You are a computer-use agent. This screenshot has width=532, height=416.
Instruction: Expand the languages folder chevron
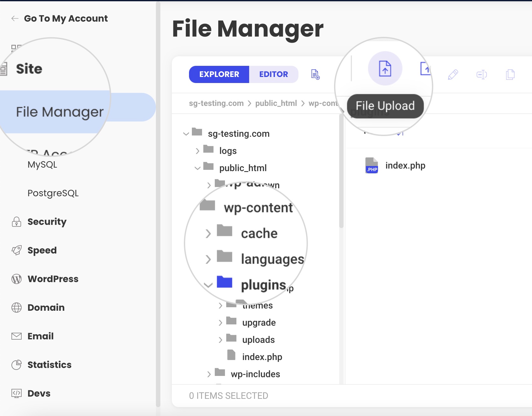click(208, 260)
